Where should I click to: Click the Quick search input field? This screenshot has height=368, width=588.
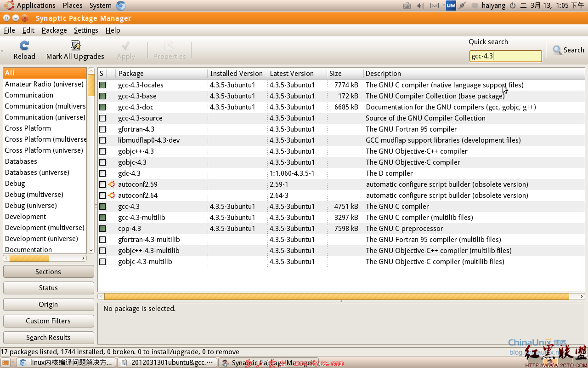(x=506, y=56)
